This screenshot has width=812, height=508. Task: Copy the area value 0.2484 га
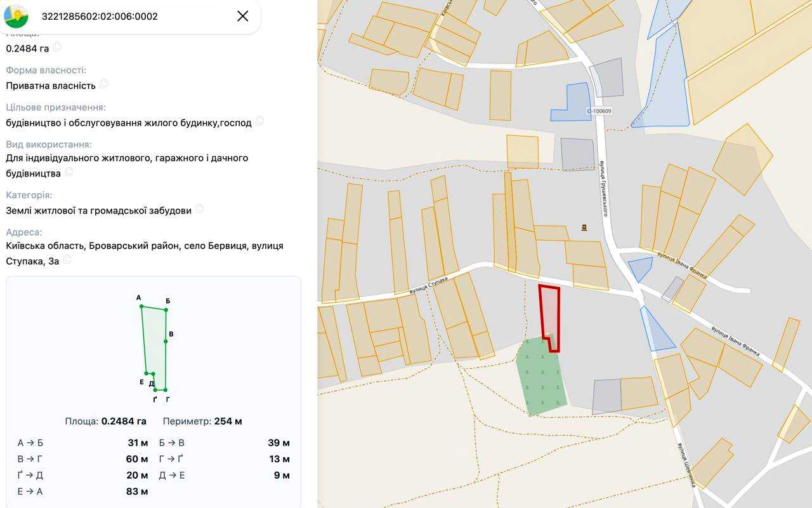click(x=57, y=46)
